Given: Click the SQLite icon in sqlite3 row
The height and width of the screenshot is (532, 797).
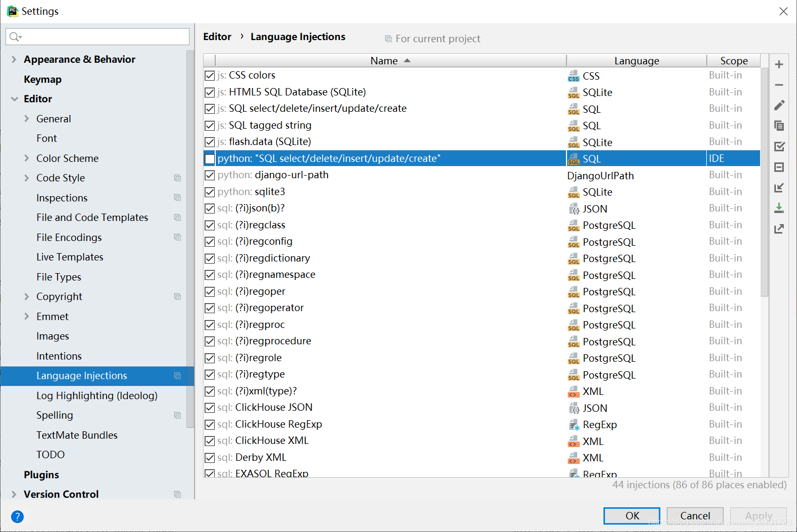Looking at the screenshot, I should (x=573, y=192).
